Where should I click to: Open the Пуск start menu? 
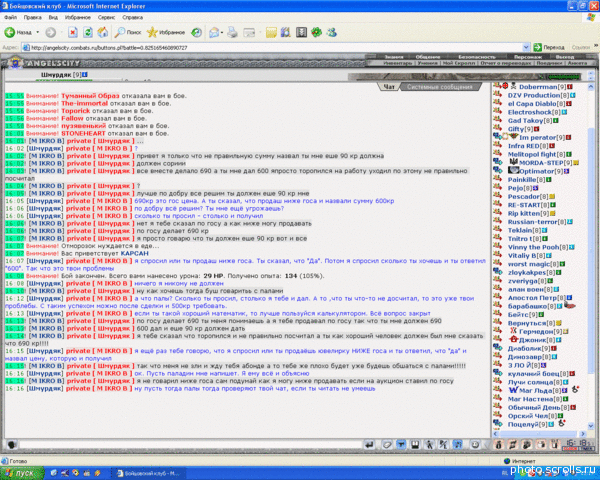pos(21,473)
